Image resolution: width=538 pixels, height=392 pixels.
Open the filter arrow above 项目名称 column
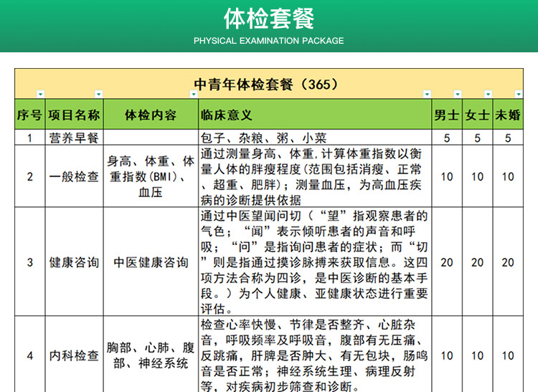pyautogui.click(x=98, y=95)
